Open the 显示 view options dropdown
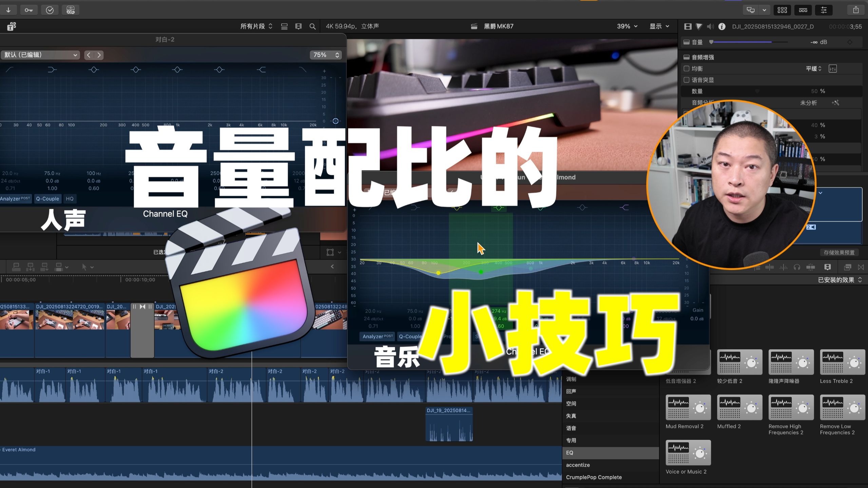Screen dimensions: 868x488 pyautogui.click(x=659, y=26)
